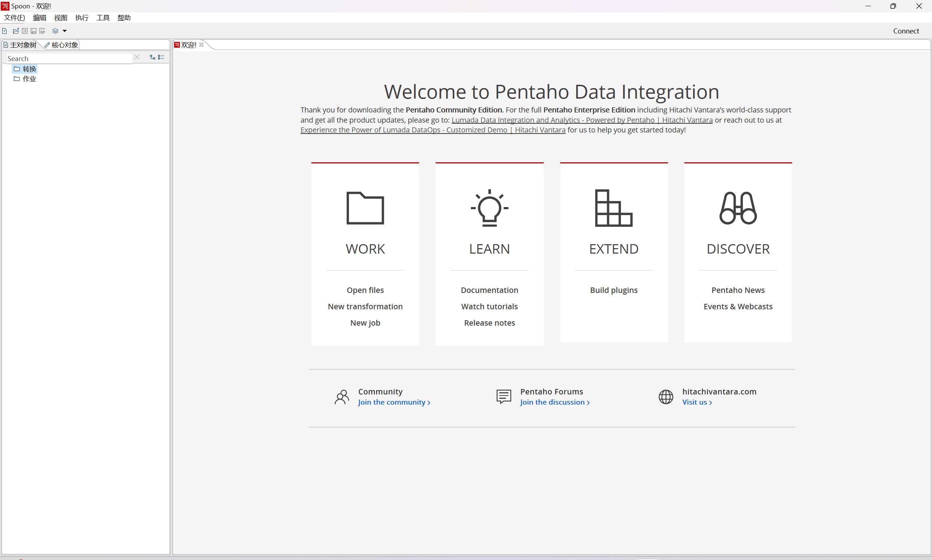The height and width of the screenshot is (560, 932).
Task: Open the perspectives dropdown arrow
Action: coord(64,31)
